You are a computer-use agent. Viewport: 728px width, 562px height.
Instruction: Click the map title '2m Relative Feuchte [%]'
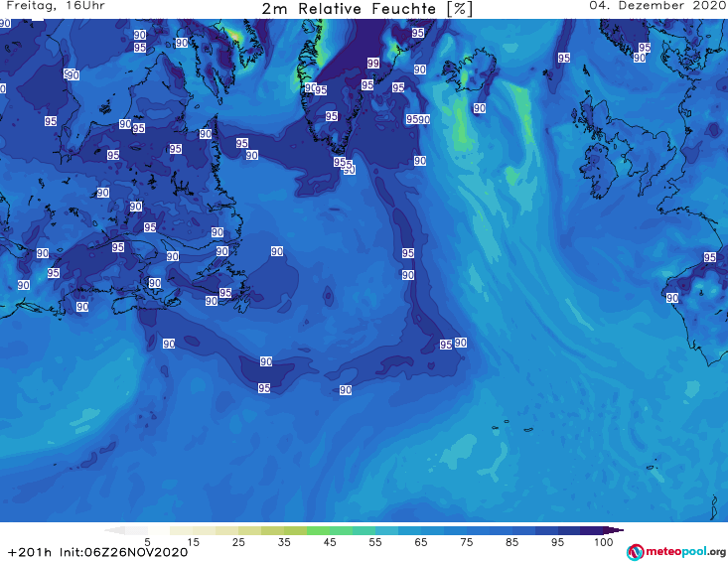366,9
